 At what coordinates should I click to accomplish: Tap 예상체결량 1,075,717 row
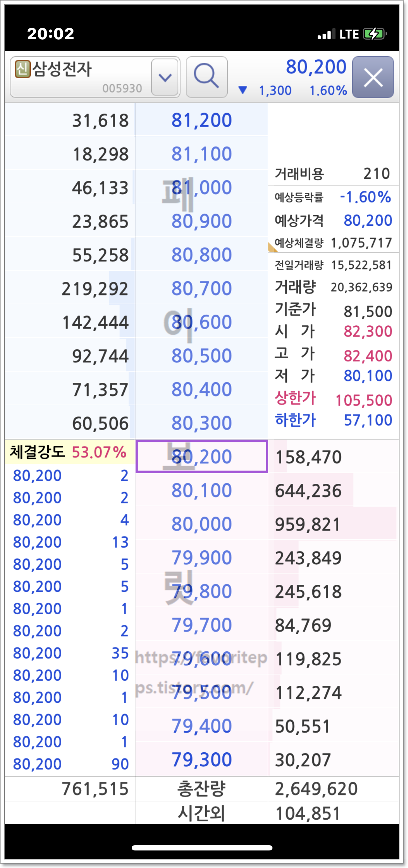[x=333, y=243]
